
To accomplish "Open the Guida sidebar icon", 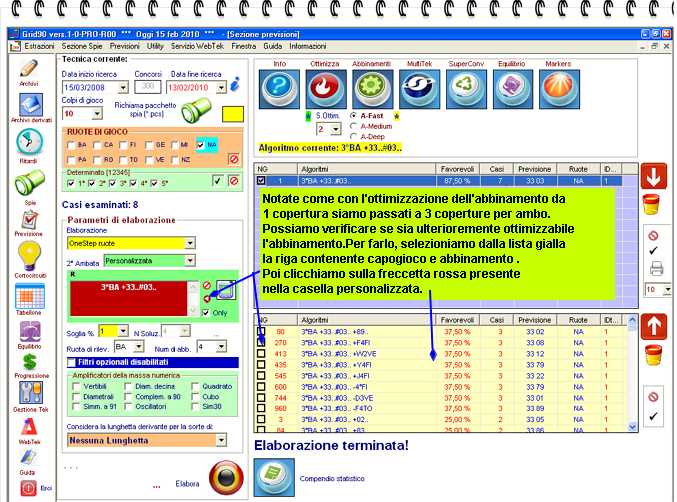I will tap(28, 458).
